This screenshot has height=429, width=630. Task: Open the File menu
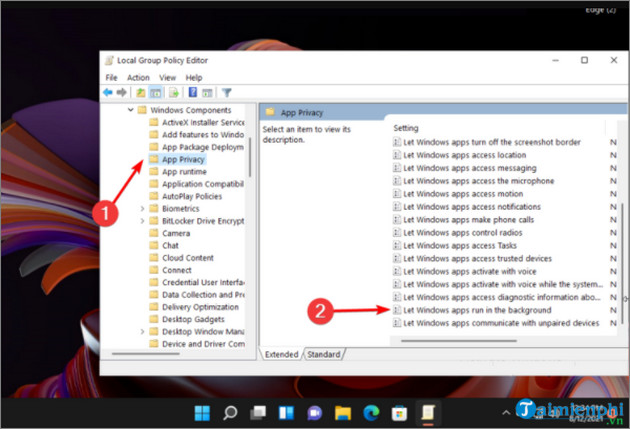click(x=111, y=78)
